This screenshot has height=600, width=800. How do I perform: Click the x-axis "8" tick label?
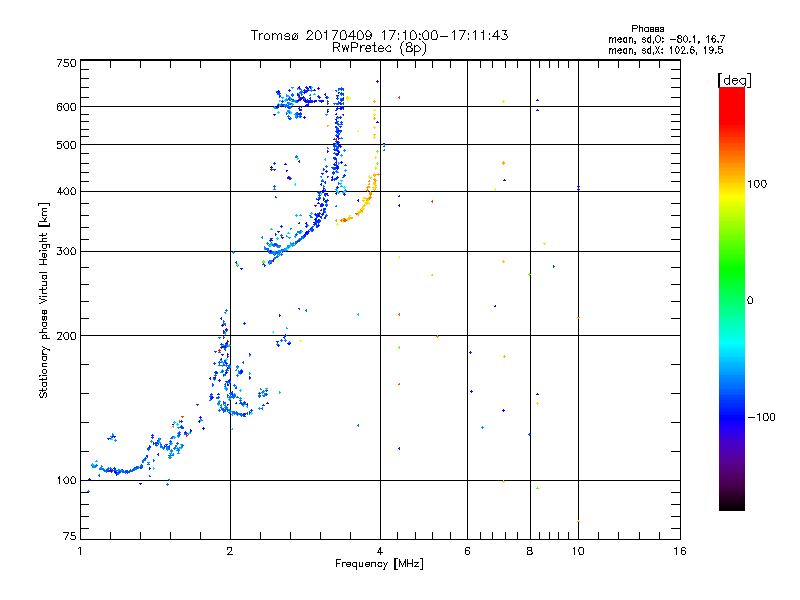pyautogui.click(x=530, y=551)
